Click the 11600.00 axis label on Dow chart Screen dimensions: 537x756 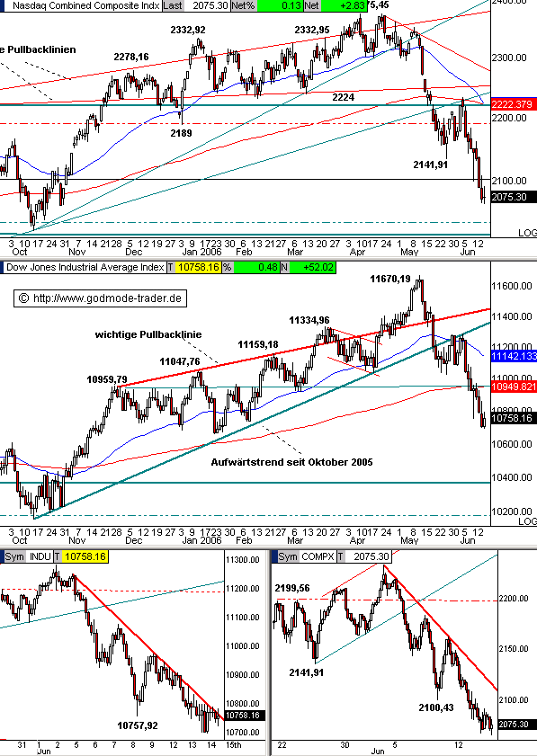pyautogui.click(x=512, y=287)
